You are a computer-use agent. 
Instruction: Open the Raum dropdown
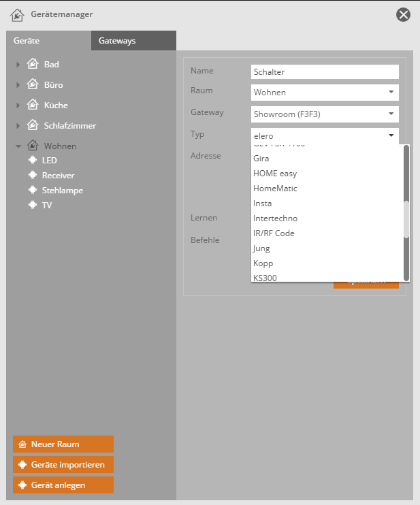point(324,93)
